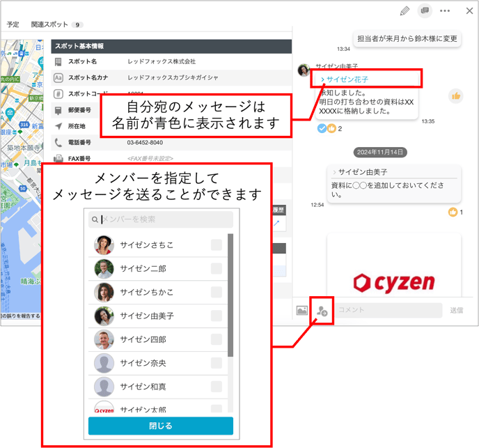
Task: Click the 閉じる button
Action: (x=161, y=426)
